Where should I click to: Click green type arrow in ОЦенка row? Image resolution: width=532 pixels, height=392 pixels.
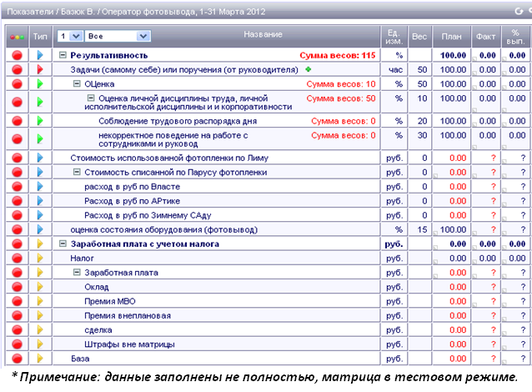(40, 84)
